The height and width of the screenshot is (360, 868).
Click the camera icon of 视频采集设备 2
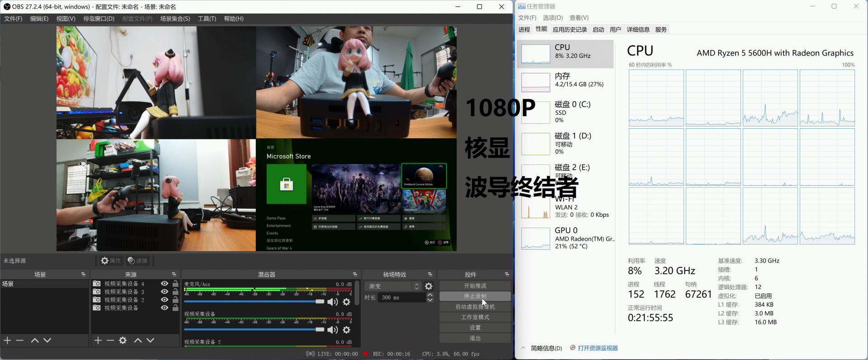click(97, 299)
